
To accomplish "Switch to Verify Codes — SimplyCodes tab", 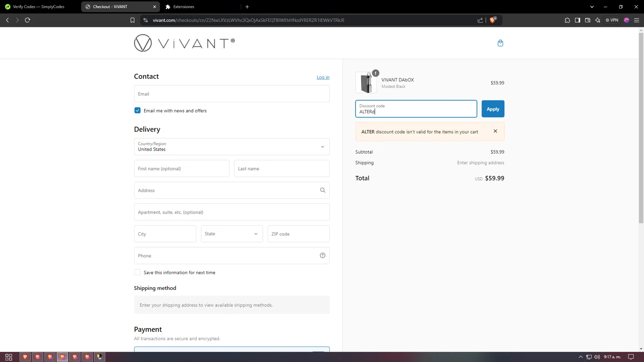I will click(x=39, y=7).
